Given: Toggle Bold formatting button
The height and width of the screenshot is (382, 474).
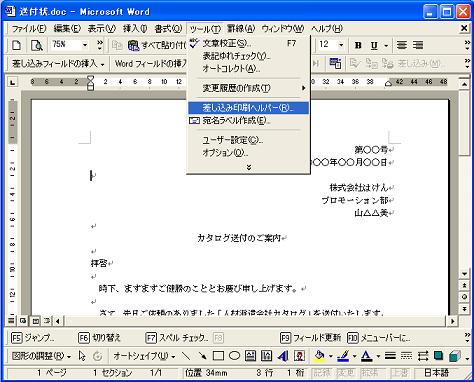Looking at the screenshot, I should point(358,45).
